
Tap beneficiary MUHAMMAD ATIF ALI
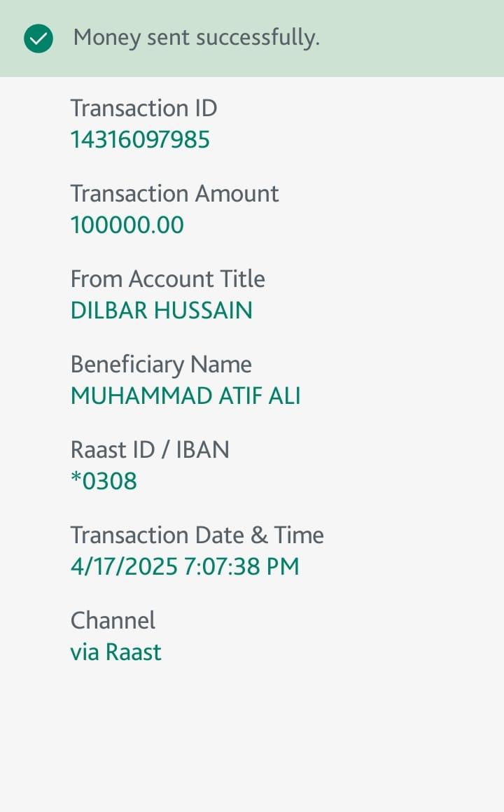point(185,396)
